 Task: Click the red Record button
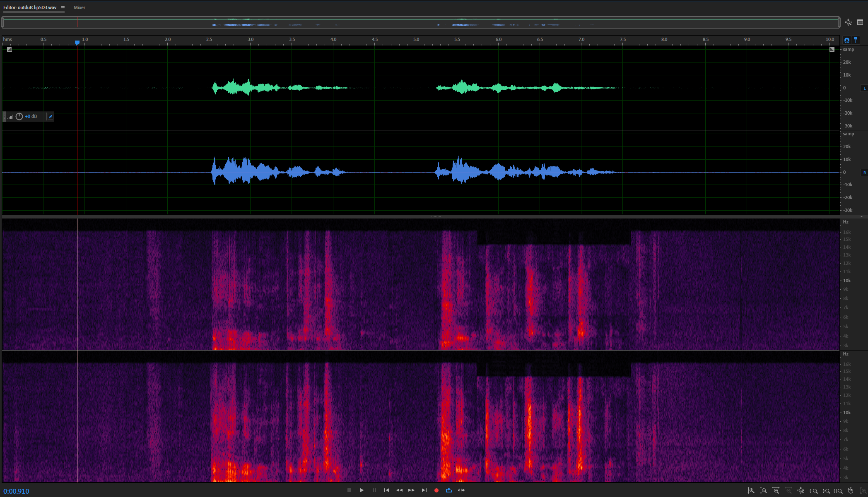tap(436, 490)
